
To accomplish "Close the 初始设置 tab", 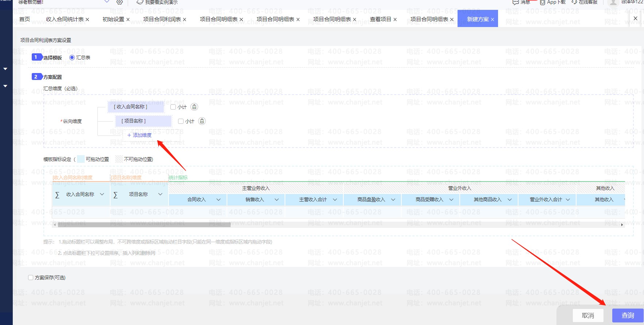I will (x=128, y=19).
